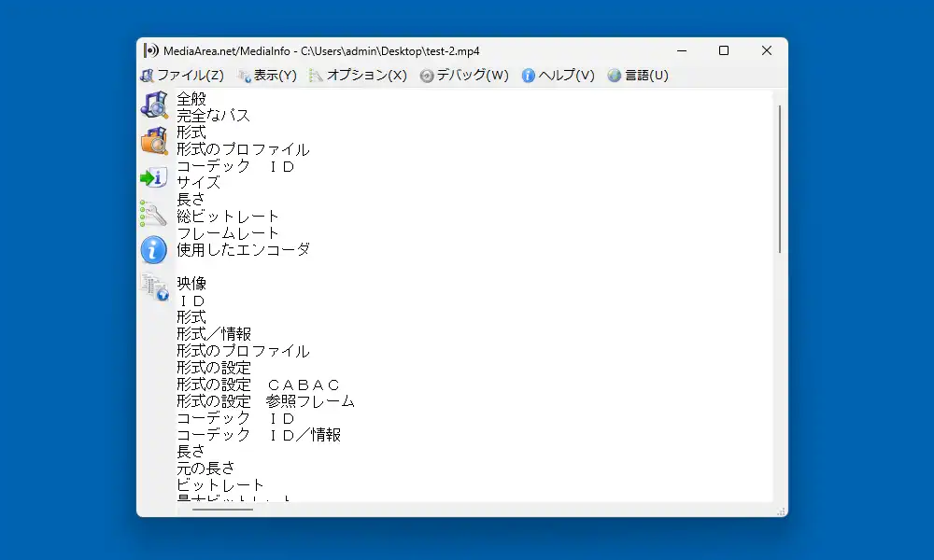Viewport: 934px width, 560px height.
Task: Open the デバッグ(W) menu
Action: pos(464,75)
